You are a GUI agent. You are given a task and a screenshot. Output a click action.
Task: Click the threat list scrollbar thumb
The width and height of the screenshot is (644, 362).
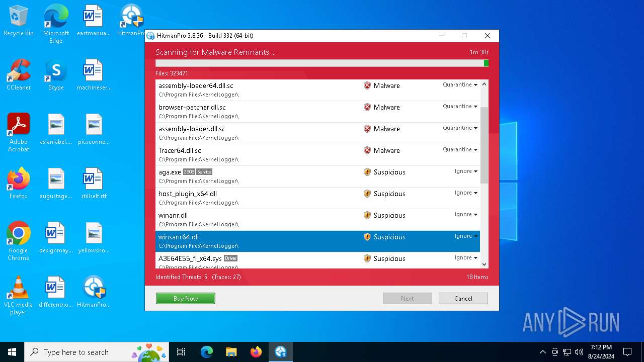(x=485, y=145)
